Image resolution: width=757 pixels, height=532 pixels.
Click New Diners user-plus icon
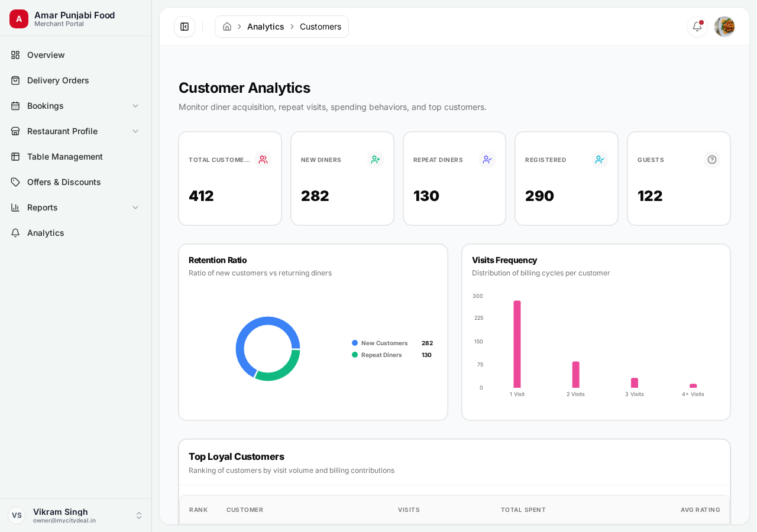[x=376, y=160]
